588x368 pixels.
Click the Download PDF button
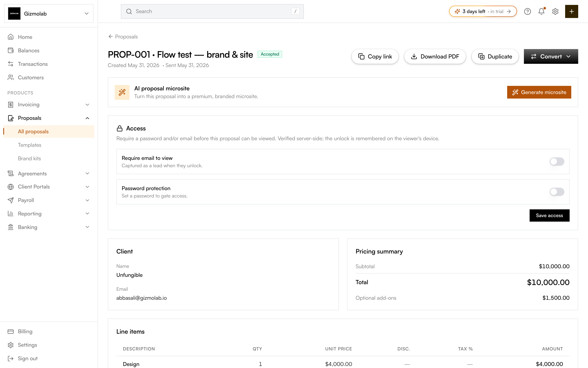pos(435,56)
